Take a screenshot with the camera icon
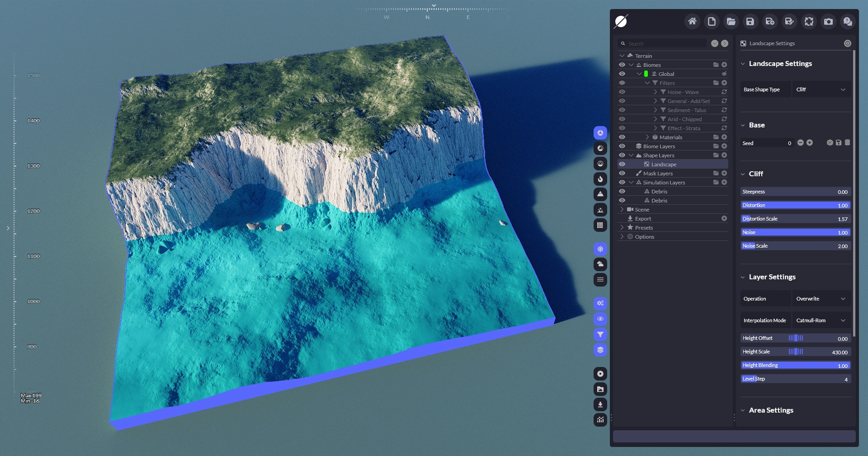This screenshot has height=456, width=868. (828, 21)
